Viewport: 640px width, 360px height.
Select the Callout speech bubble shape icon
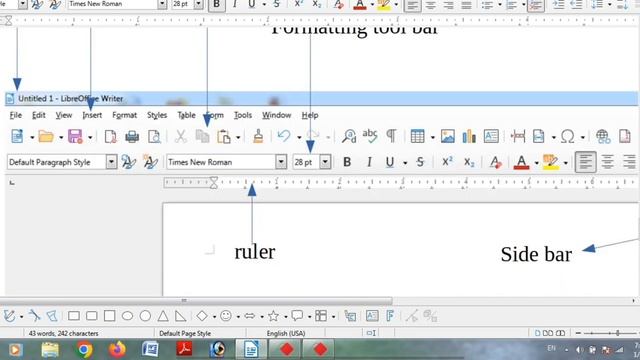coord(297,316)
